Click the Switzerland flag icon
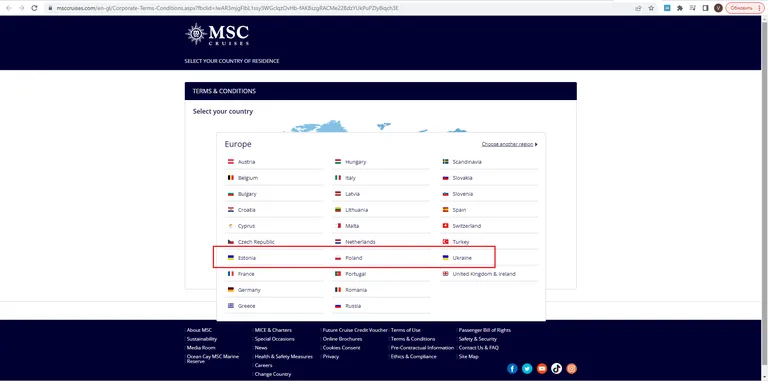768x381 pixels. [446, 226]
